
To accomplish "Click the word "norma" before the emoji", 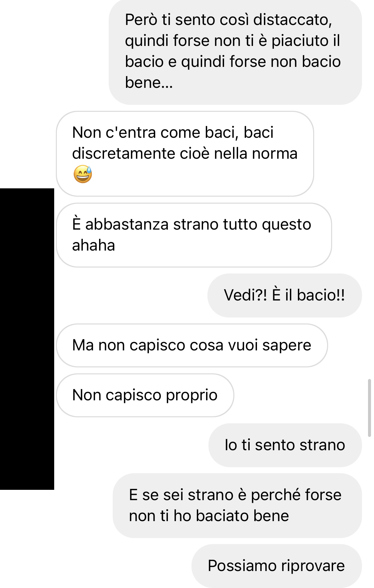I will [275, 153].
